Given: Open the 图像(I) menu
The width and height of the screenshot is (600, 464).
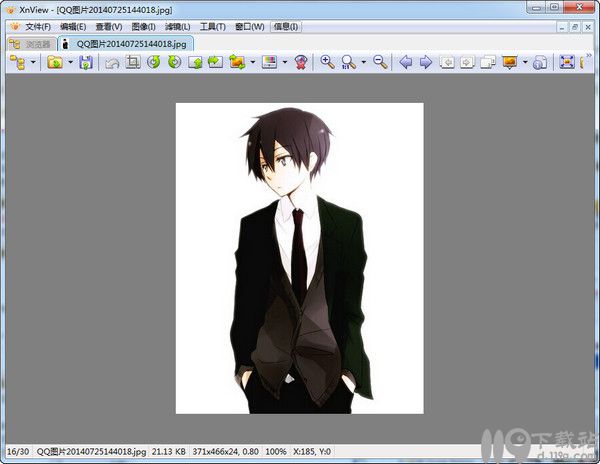Looking at the screenshot, I should (x=143, y=27).
